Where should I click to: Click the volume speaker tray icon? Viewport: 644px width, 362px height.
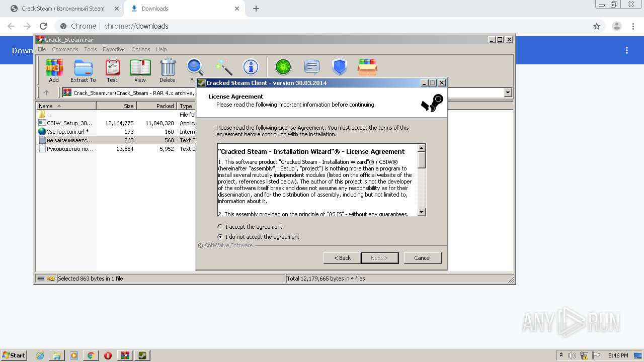tap(572, 355)
